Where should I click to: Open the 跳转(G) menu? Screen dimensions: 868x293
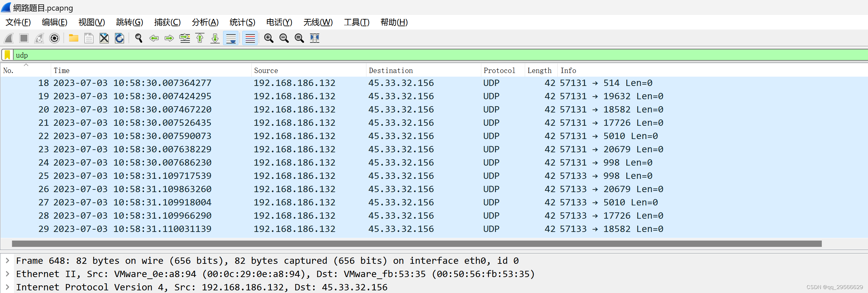click(x=129, y=22)
